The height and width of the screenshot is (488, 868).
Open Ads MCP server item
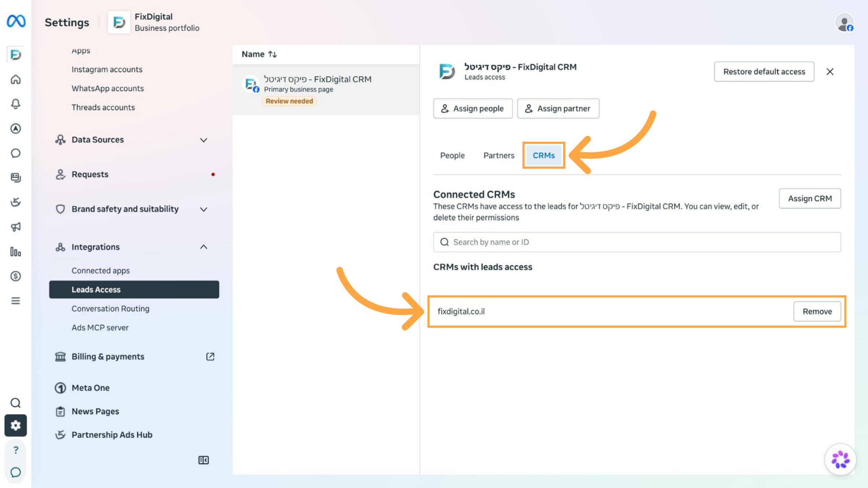100,328
